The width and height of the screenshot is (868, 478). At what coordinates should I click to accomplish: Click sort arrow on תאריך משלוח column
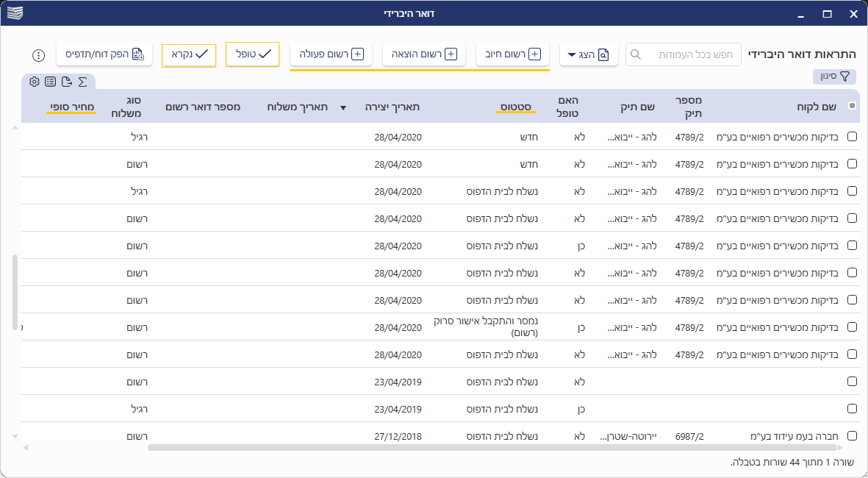(342, 107)
